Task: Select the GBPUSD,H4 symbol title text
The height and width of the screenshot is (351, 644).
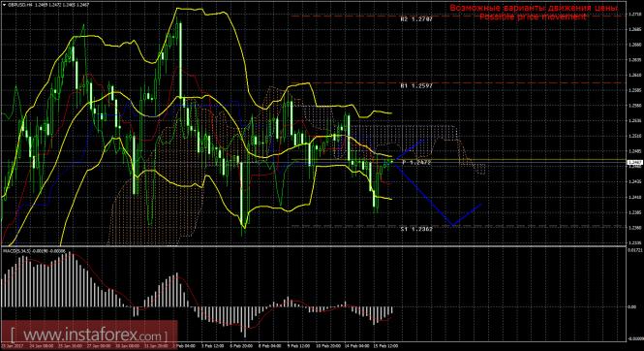Action: [x=20, y=5]
